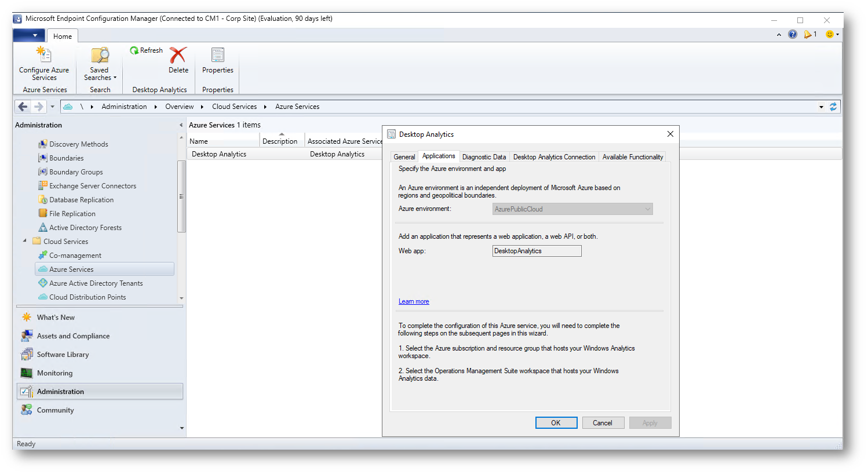Switch to Diagnostic Data tab
The image size is (868, 474).
(484, 157)
